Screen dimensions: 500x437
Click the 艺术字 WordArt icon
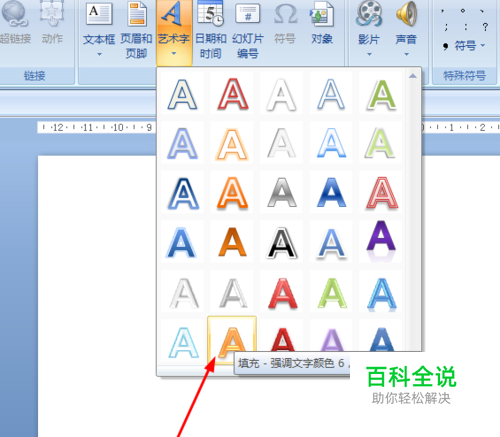(x=173, y=13)
